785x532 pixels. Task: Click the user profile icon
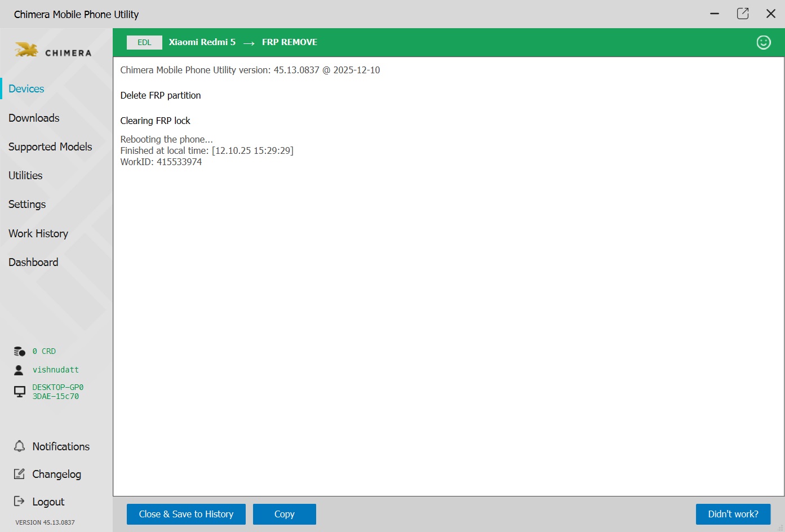(x=19, y=370)
